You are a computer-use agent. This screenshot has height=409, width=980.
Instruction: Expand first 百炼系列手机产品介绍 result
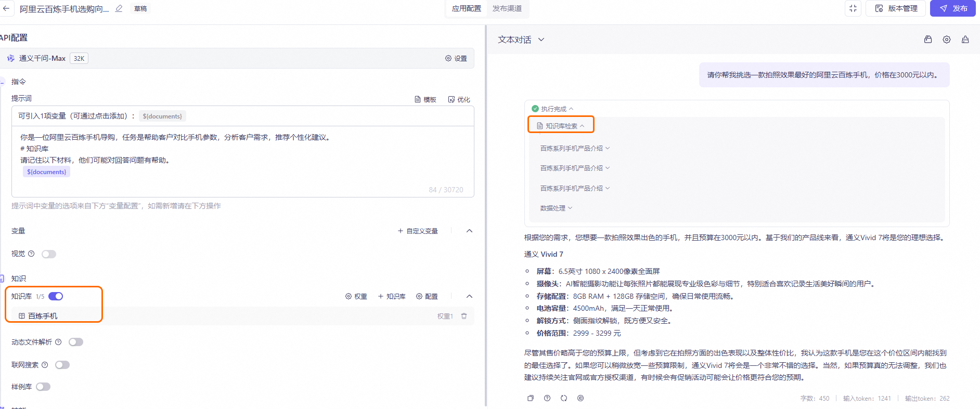[x=575, y=148]
